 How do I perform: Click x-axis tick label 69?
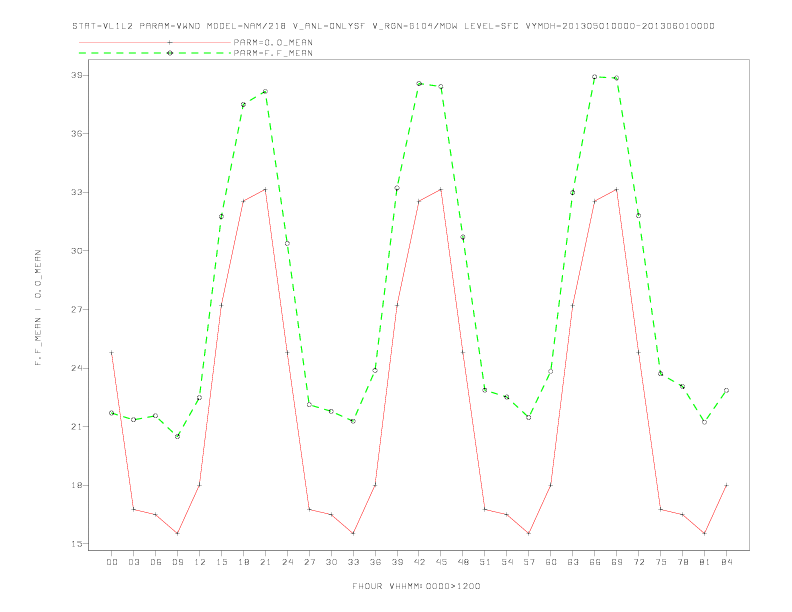point(617,562)
